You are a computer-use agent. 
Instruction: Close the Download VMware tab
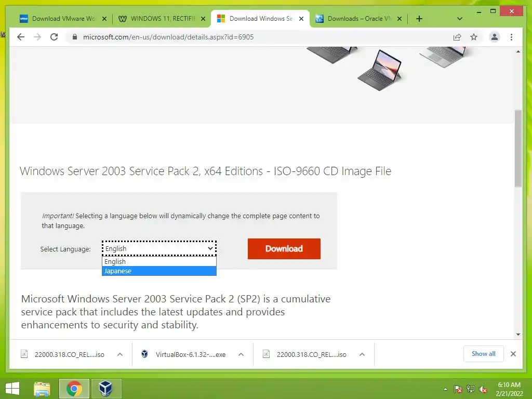(104, 19)
